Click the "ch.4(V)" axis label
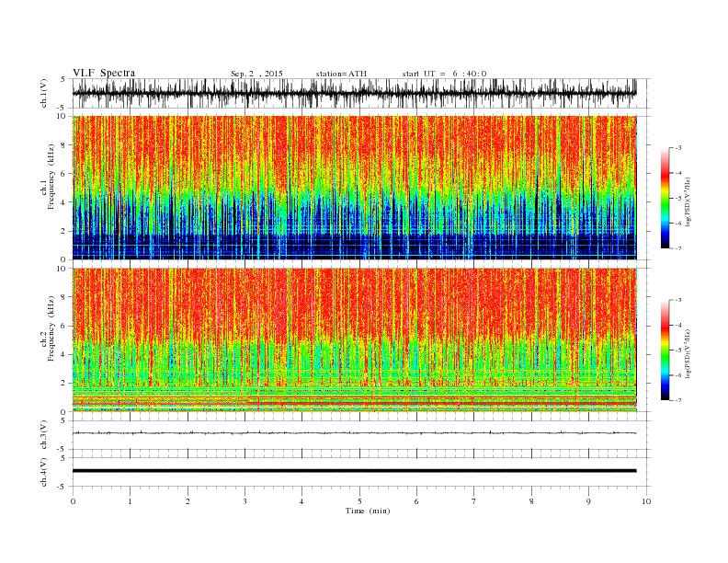 [44, 472]
